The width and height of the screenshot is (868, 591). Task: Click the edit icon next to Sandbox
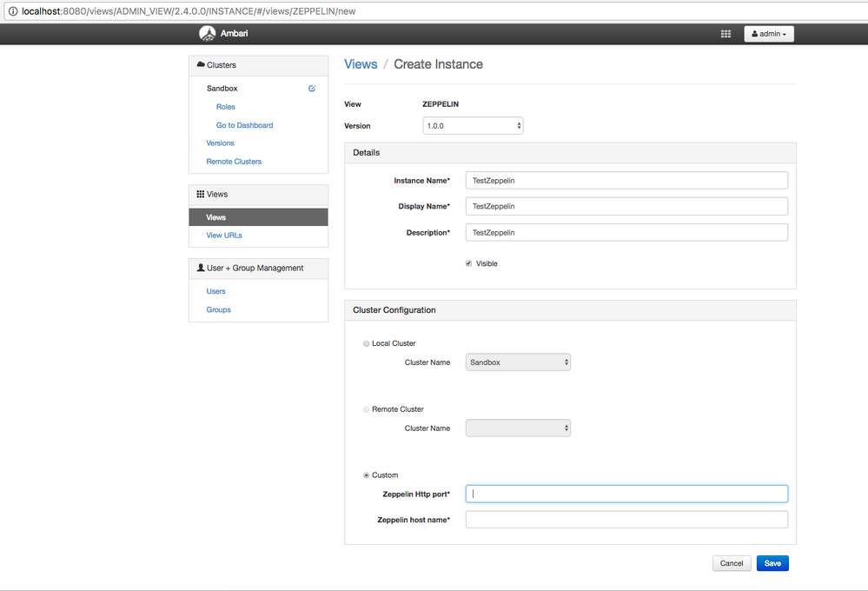tap(312, 89)
